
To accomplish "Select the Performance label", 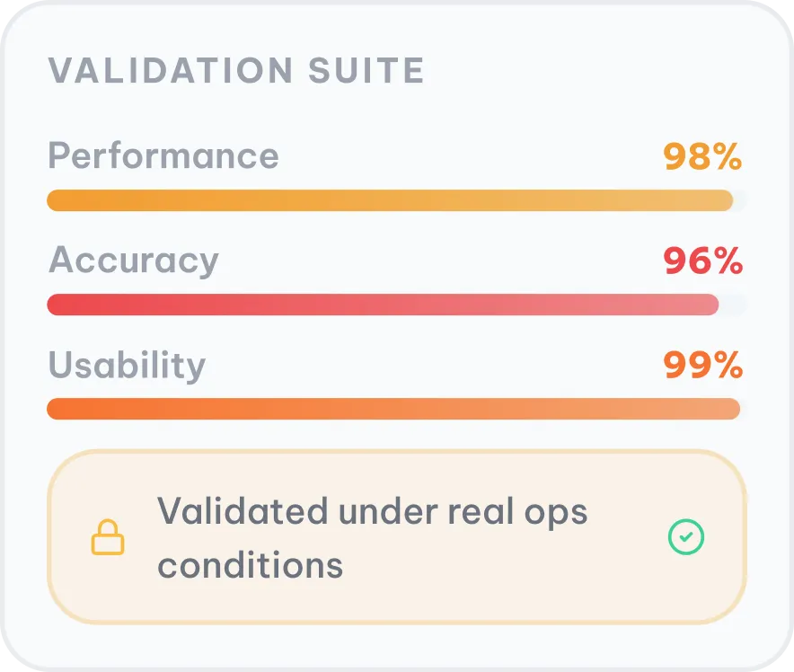I will point(163,156).
